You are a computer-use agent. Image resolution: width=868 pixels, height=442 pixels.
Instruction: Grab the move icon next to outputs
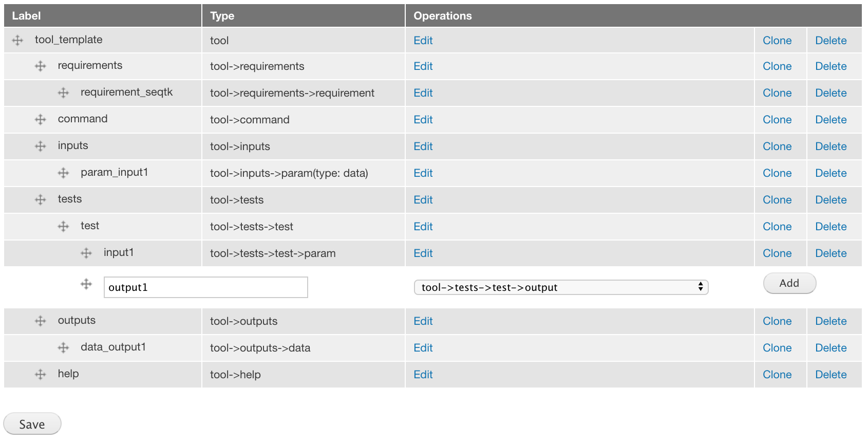(x=41, y=321)
